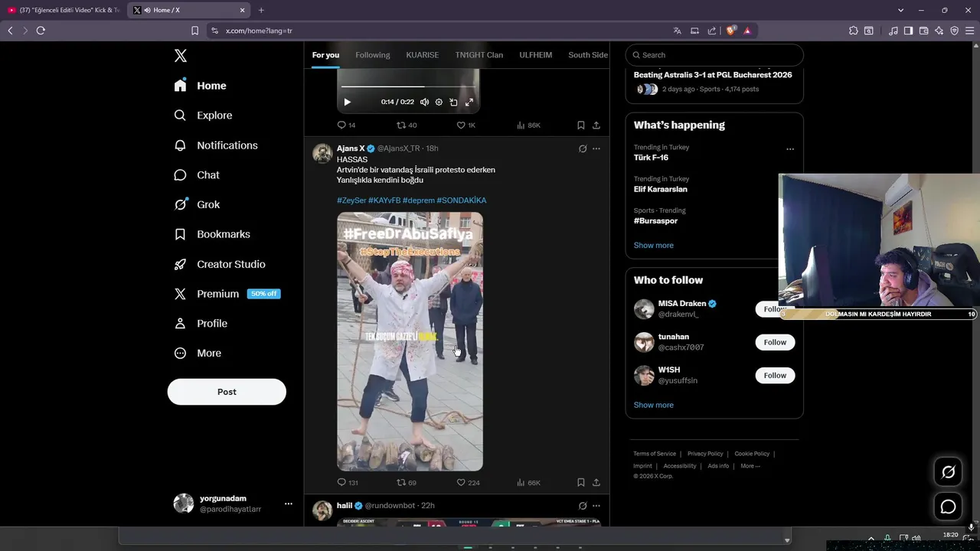Image resolution: width=980 pixels, height=551 pixels.
Task: Select the For you tab
Action: pyautogui.click(x=325, y=55)
